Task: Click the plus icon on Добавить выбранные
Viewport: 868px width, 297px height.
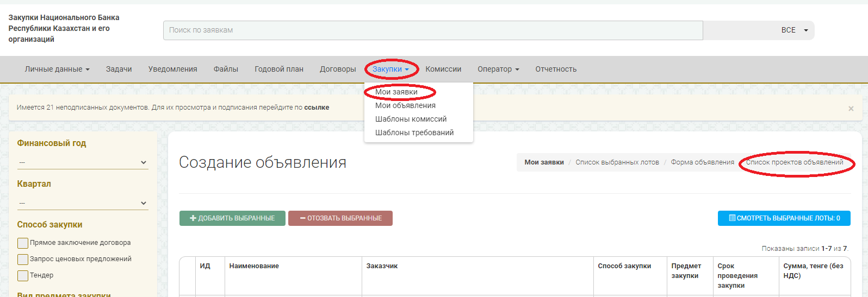Action: point(193,218)
